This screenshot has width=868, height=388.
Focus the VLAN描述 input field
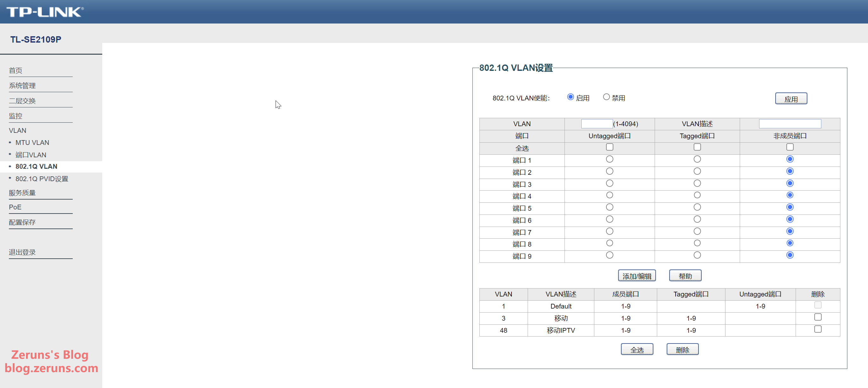coord(790,124)
